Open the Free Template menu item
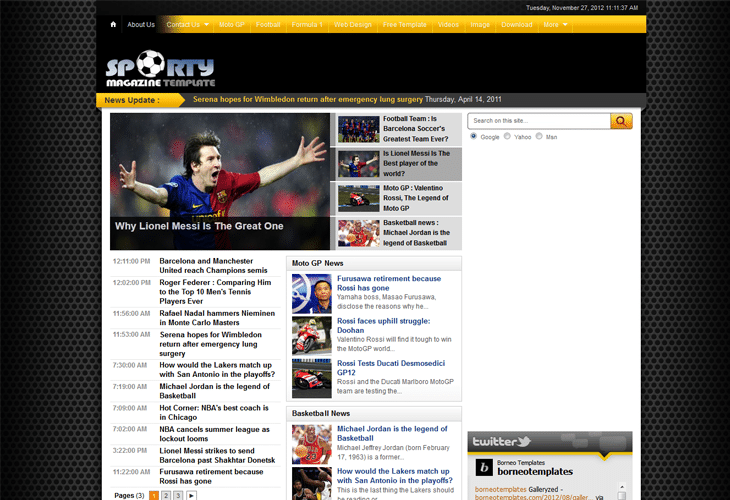This screenshot has height=500, width=730. tap(405, 25)
